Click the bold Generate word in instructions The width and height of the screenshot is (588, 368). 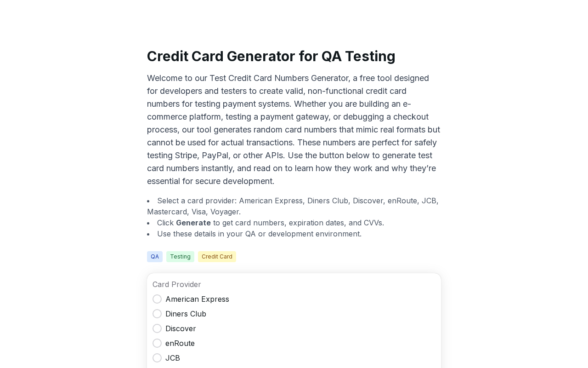[x=193, y=223]
